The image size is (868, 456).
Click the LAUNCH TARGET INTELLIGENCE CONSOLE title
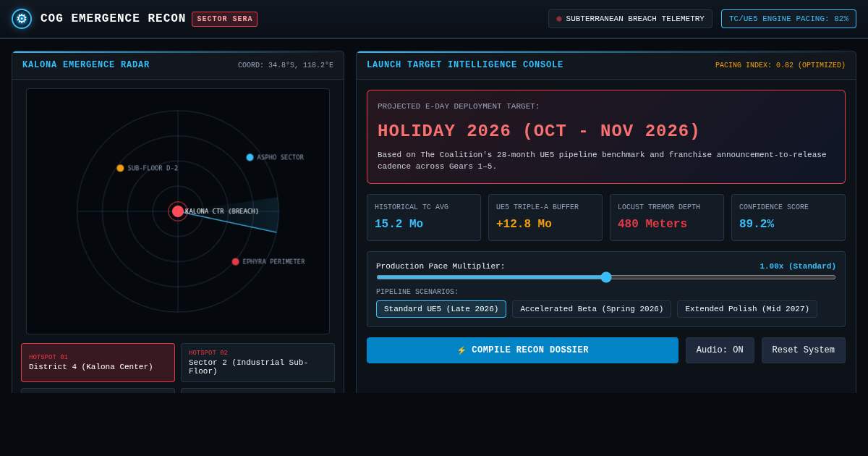(465, 65)
